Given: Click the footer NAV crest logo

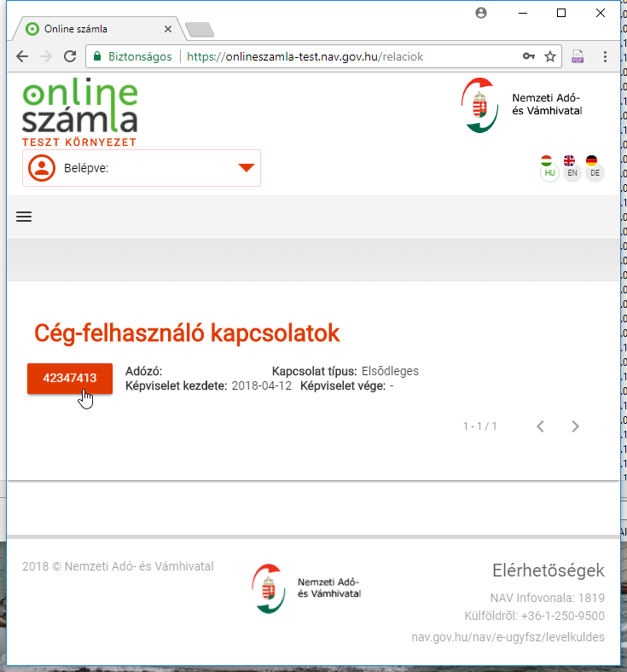Looking at the screenshot, I should (269, 588).
